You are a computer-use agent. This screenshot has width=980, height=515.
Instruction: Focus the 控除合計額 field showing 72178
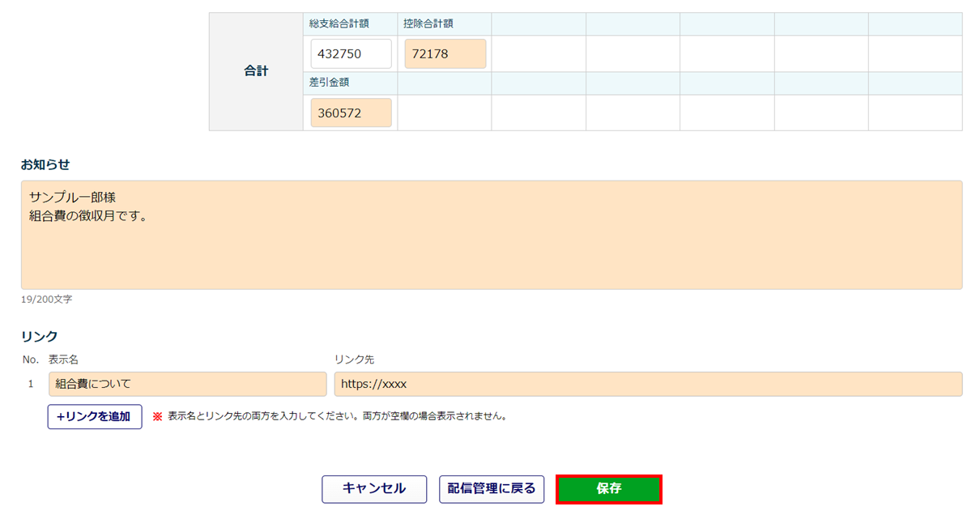click(x=445, y=54)
